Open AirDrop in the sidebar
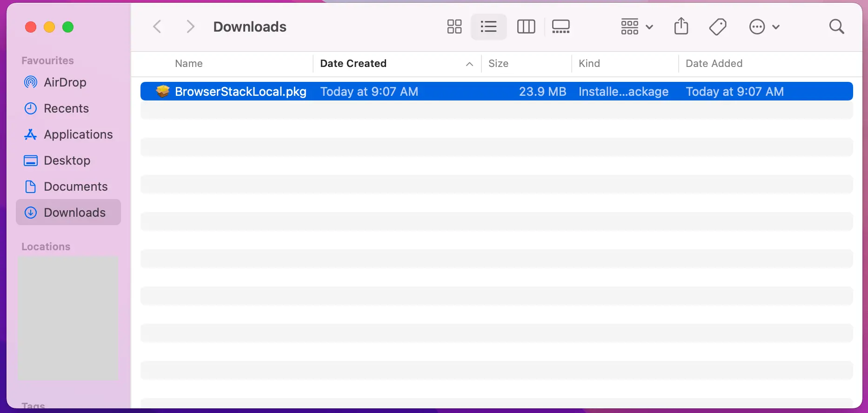 (x=65, y=82)
